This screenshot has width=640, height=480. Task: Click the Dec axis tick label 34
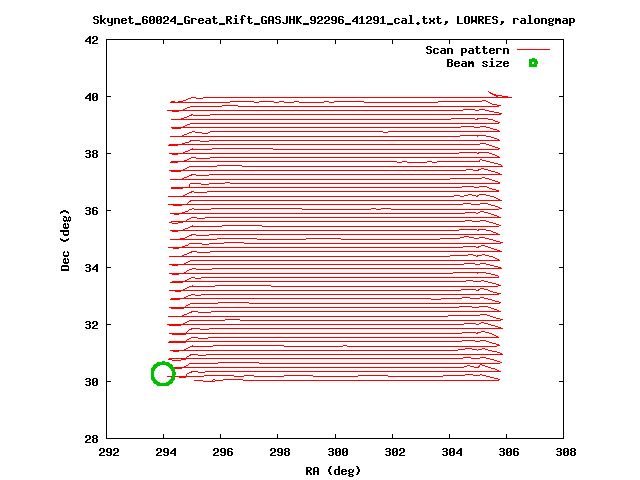click(91, 268)
